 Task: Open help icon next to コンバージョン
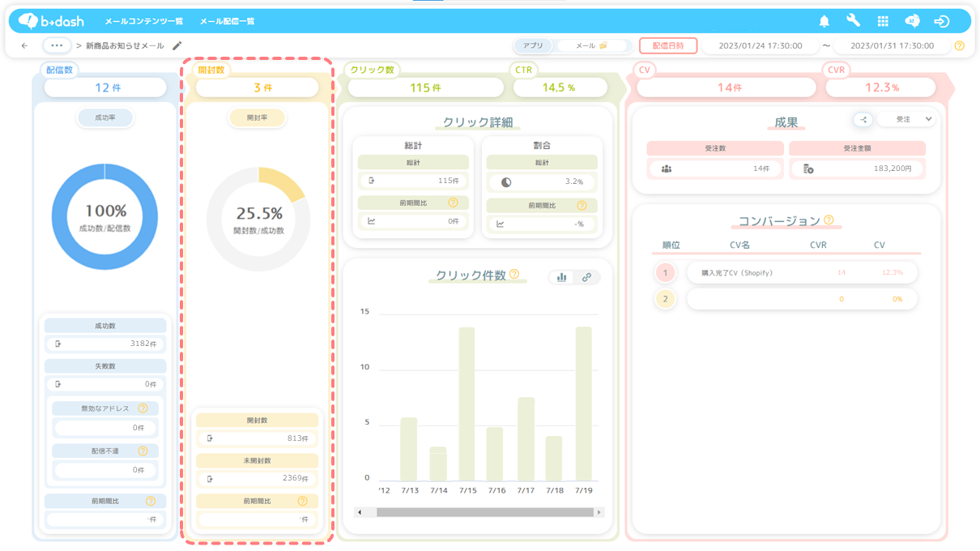coord(829,220)
